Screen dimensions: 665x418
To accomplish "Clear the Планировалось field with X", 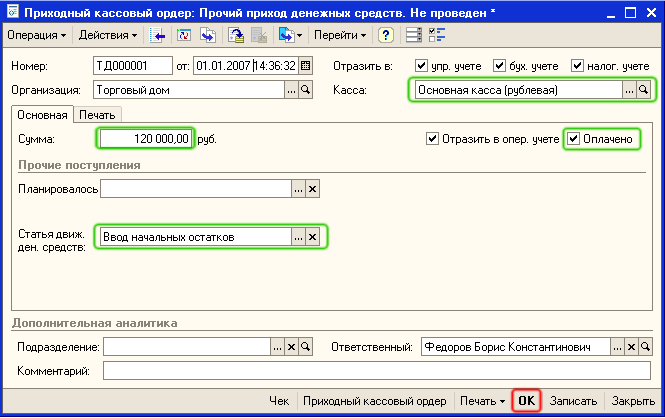I will pyautogui.click(x=313, y=189).
